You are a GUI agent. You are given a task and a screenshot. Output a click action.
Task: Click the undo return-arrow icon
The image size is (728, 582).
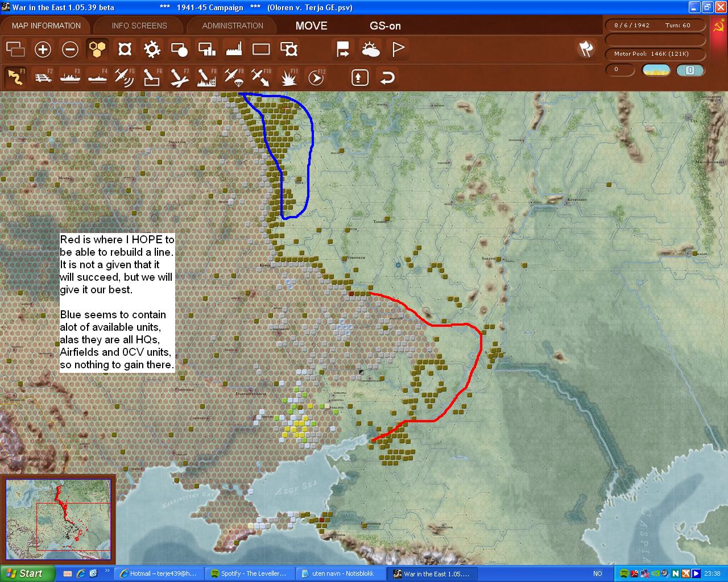coord(387,77)
